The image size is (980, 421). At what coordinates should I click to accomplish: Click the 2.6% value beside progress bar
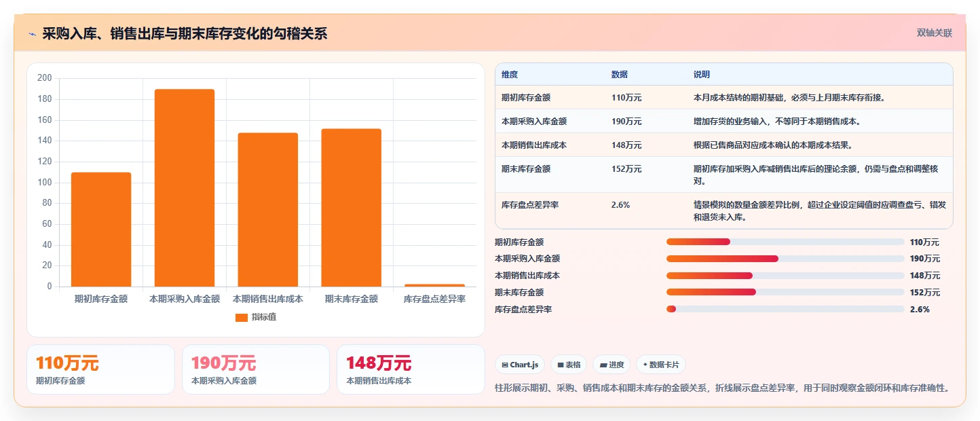pos(920,310)
